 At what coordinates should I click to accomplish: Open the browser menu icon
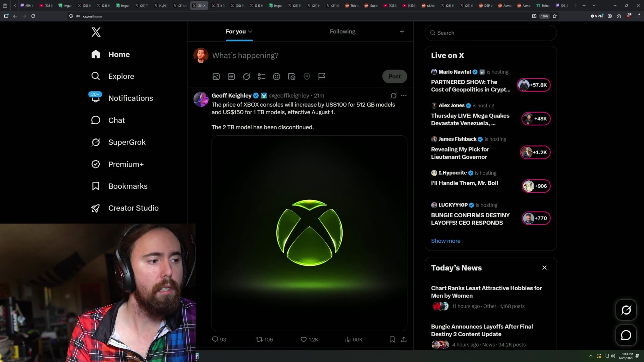click(638, 16)
